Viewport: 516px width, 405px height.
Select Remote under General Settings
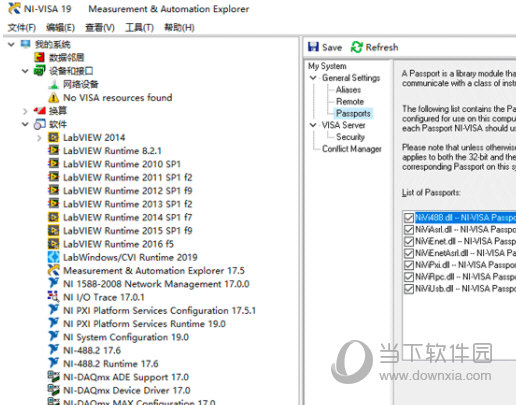350,101
